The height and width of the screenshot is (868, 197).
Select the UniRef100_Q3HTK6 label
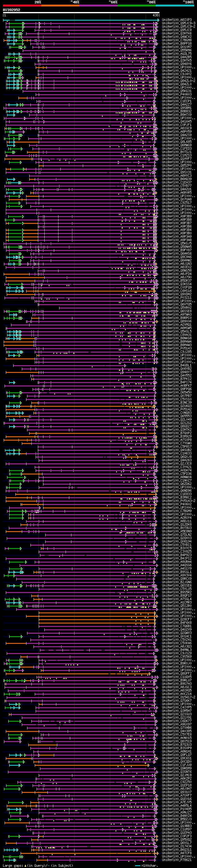(x=176, y=33)
